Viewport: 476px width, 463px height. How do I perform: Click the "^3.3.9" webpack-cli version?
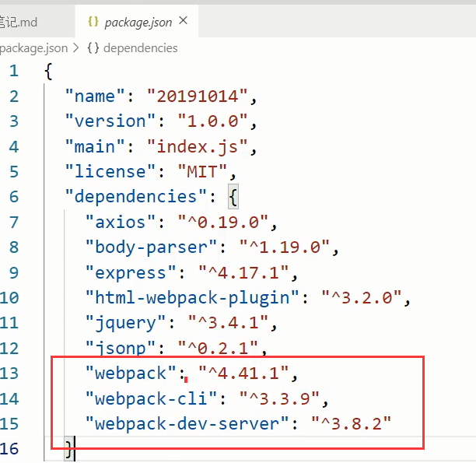point(279,398)
